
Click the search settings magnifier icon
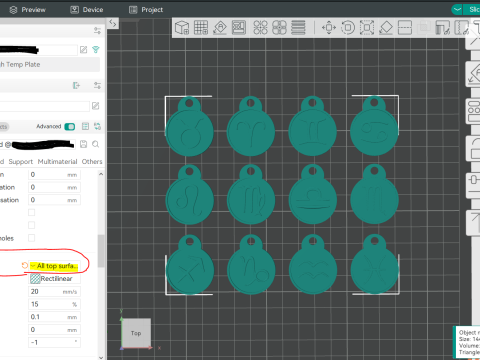pos(95,144)
